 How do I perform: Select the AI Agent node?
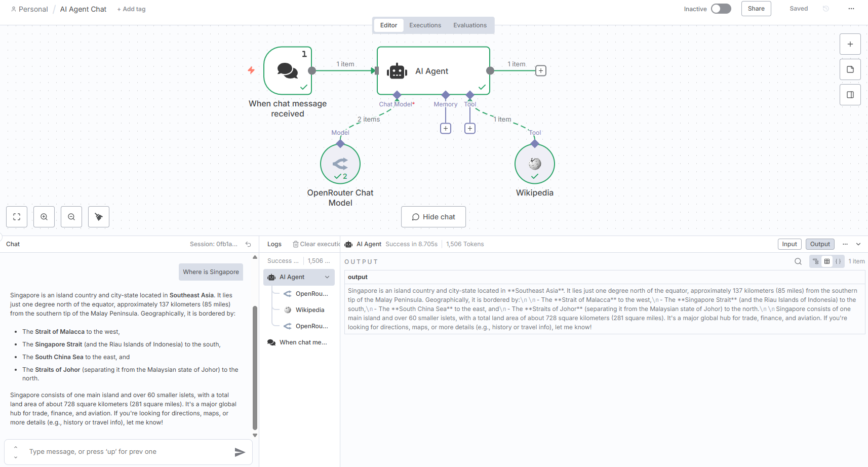coord(433,71)
